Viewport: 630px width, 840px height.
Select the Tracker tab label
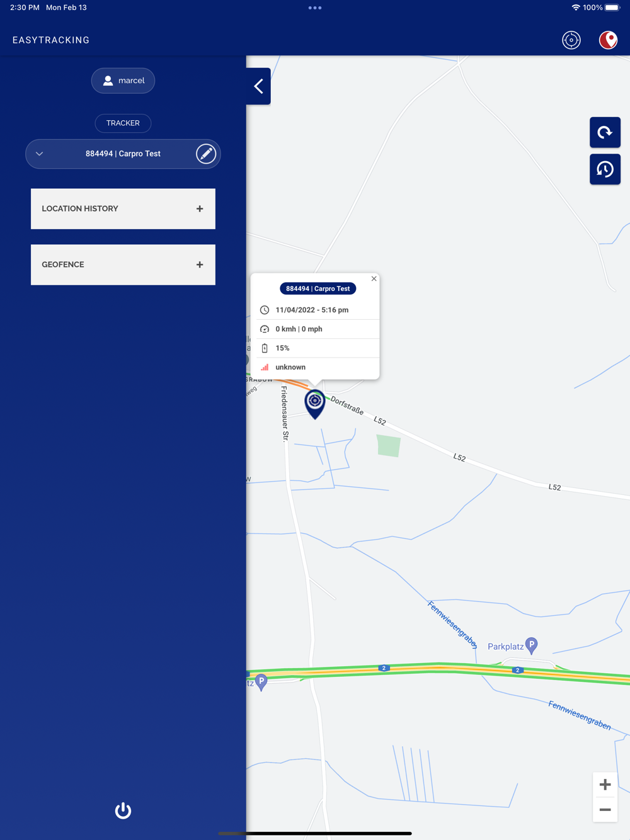123,123
